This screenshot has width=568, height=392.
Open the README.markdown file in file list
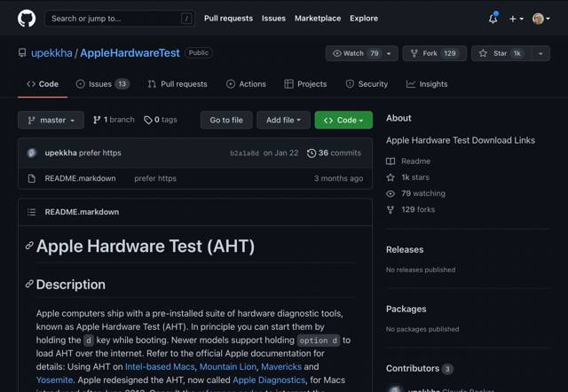(x=80, y=178)
